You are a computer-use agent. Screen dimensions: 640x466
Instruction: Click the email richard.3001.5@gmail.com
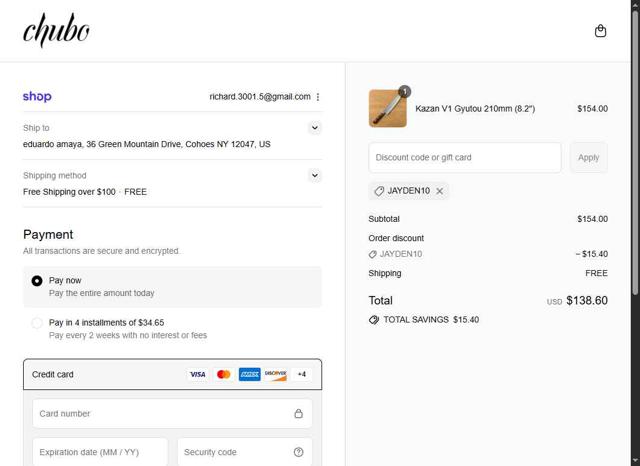click(x=260, y=97)
